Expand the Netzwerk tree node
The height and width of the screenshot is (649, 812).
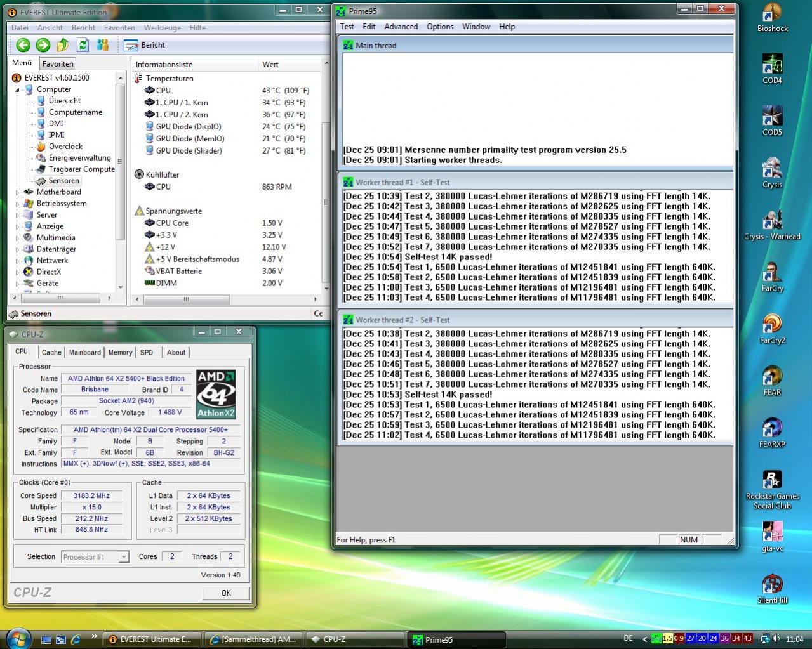18,261
